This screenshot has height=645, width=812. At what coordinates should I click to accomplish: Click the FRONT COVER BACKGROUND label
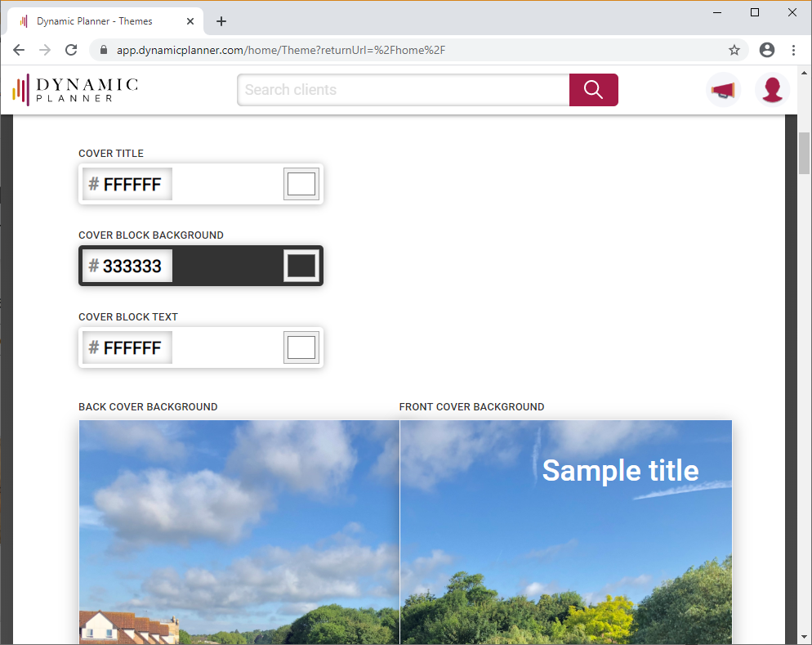tap(472, 406)
